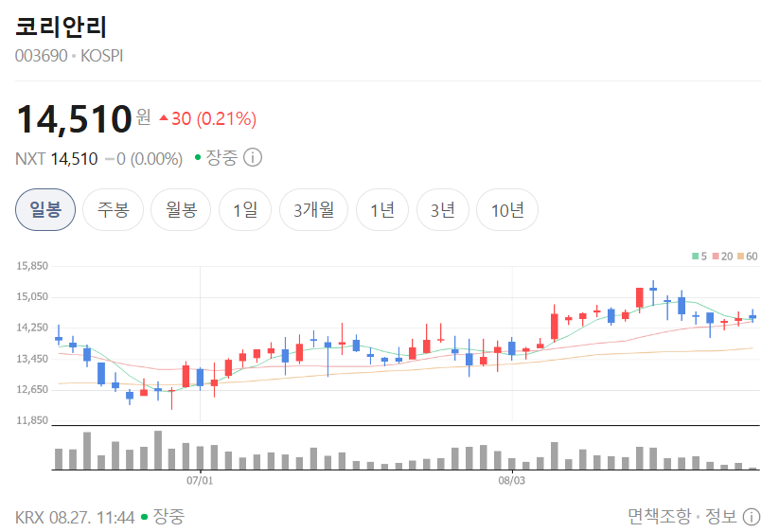Click the 15,050 price axis label
Image resolution: width=779 pixels, height=532 pixels.
32,296
